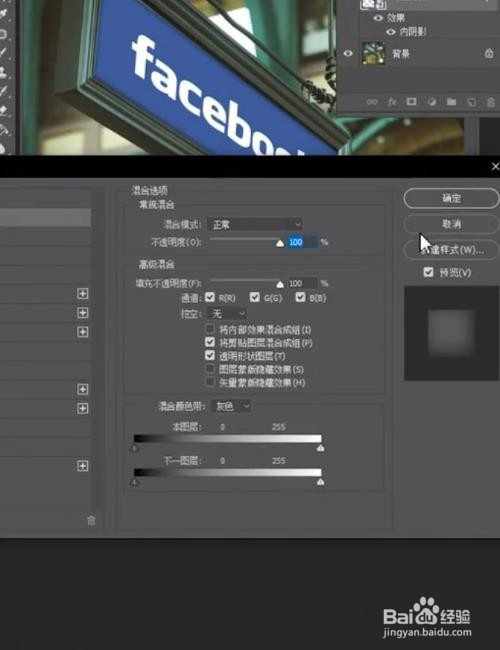Image resolution: width=500 pixels, height=650 pixels.
Task: Disable 透明形状图层(T) checkbox
Action: [210, 355]
